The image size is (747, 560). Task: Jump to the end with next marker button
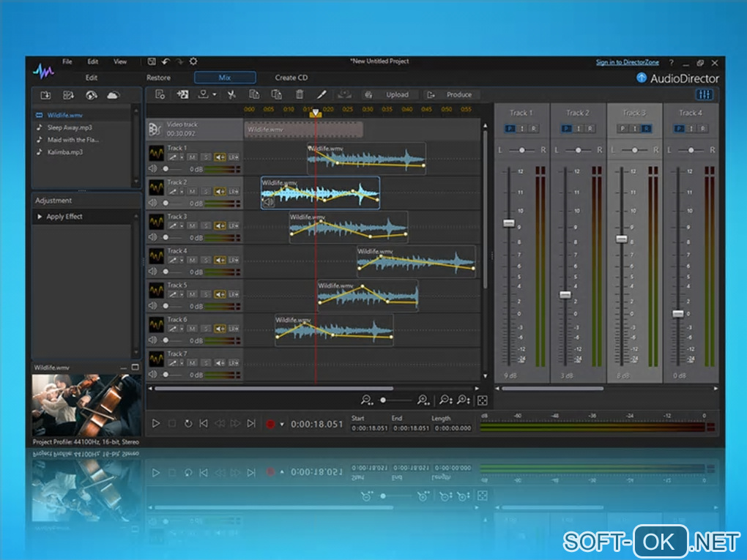point(251,423)
